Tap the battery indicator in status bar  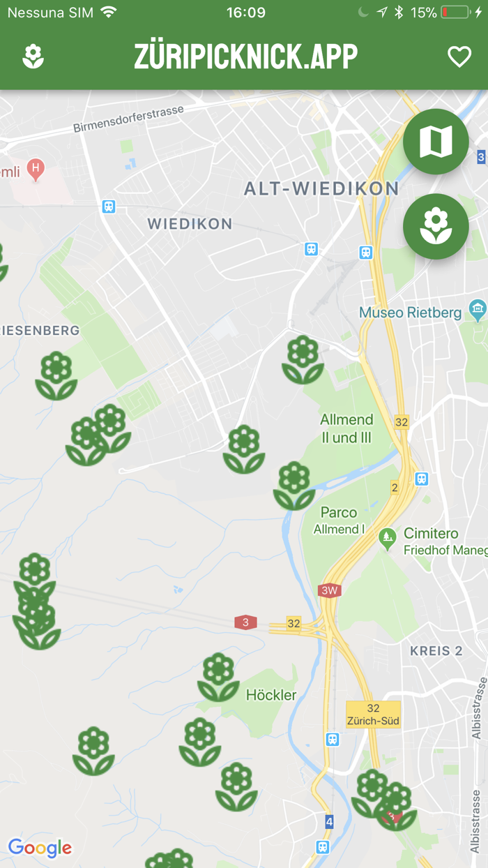455,12
